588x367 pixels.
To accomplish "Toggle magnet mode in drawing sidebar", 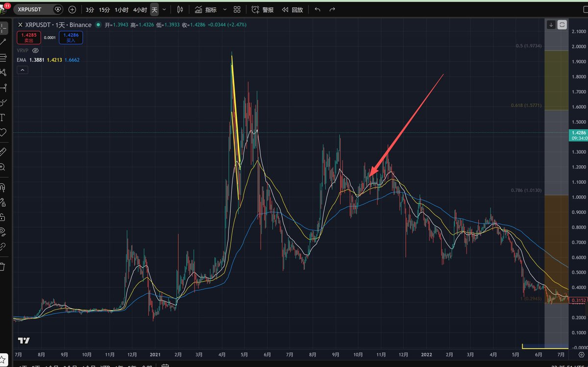I will click(x=3, y=187).
